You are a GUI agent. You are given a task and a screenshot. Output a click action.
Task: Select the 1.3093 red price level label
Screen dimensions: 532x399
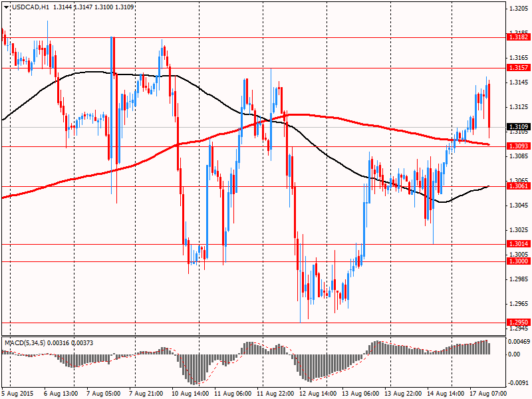(x=518, y=146)
